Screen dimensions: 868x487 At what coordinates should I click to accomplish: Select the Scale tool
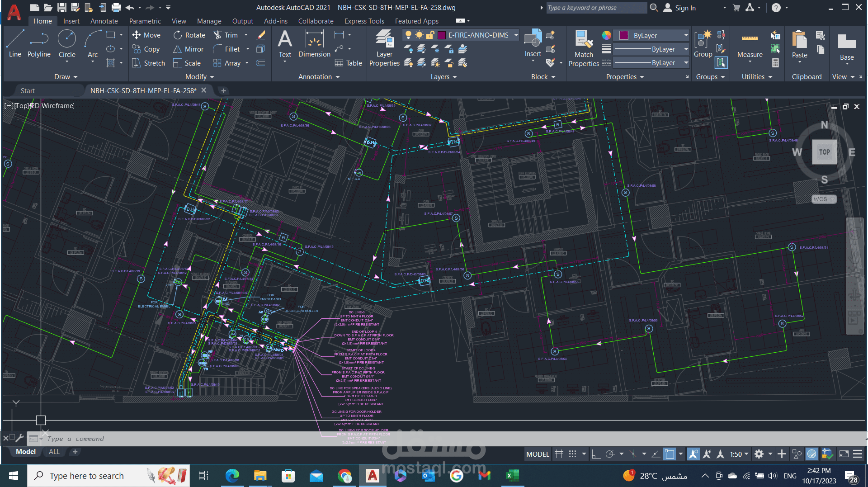[x=187, y=63]
